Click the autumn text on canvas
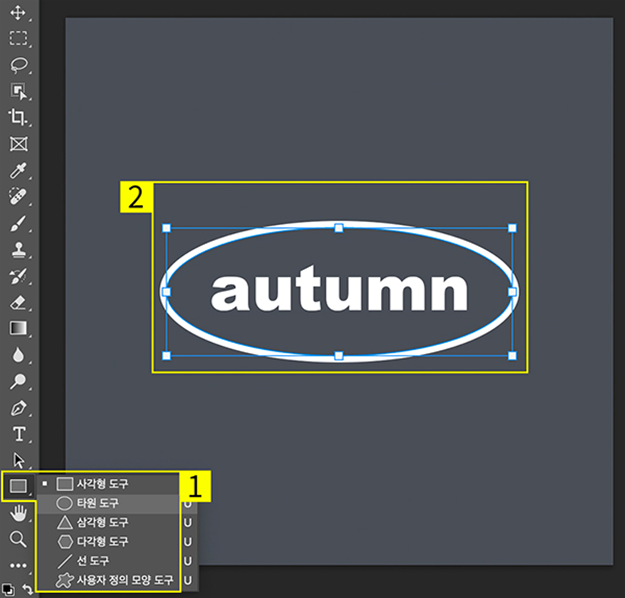The width and height of the screenshot is (625, 598). pyautogui.click(x=339, y=288)
